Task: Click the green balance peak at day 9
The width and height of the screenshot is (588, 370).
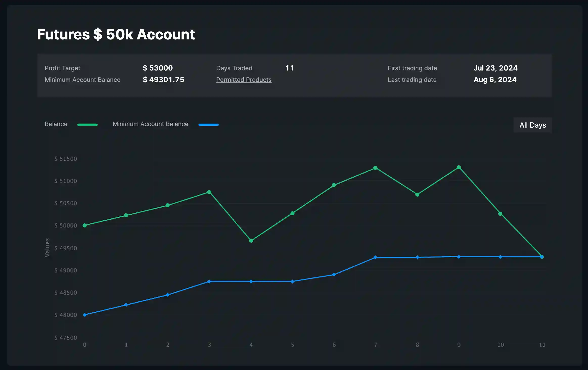Action: [x=459, y=167]
